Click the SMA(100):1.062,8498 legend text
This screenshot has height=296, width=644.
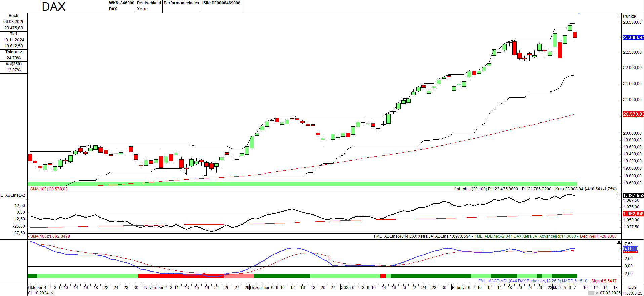pyautogui.click(x=50, y=236)
